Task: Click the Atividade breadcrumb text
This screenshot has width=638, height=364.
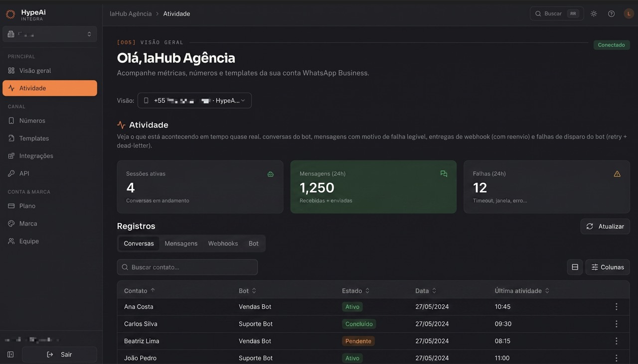Action: click(x=176, y=14)
